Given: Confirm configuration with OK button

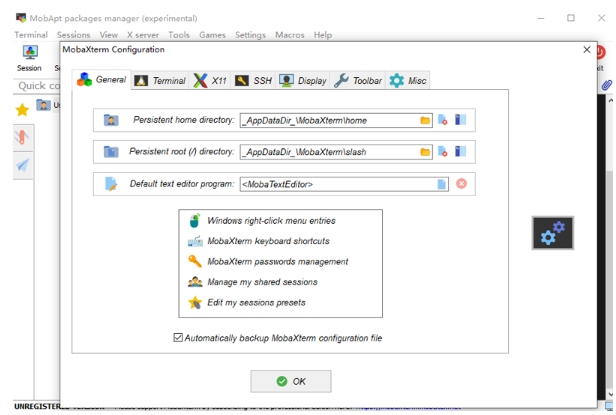Looking at the screenshot, I should point(291,381).
